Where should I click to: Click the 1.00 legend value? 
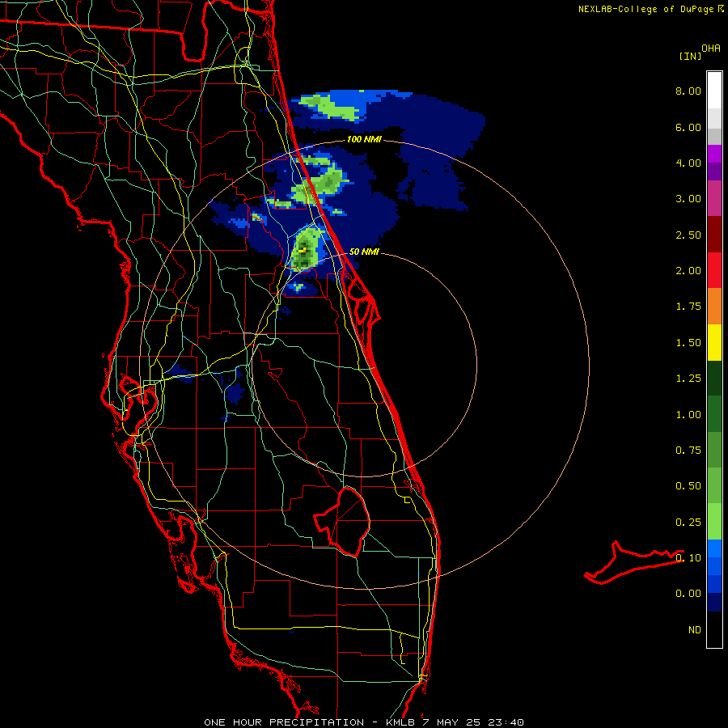point(688,415)
